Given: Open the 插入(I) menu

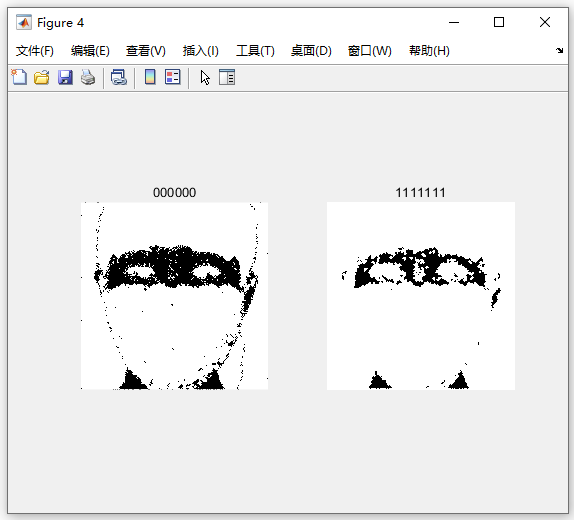Looking at the screenshot, I should pos(201,51).
